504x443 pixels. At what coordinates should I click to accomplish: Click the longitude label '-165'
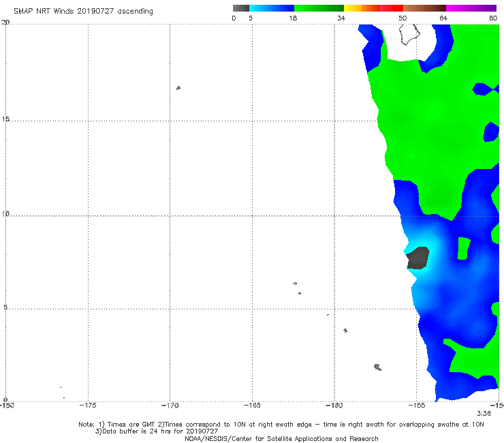click(x=252, y=406)
